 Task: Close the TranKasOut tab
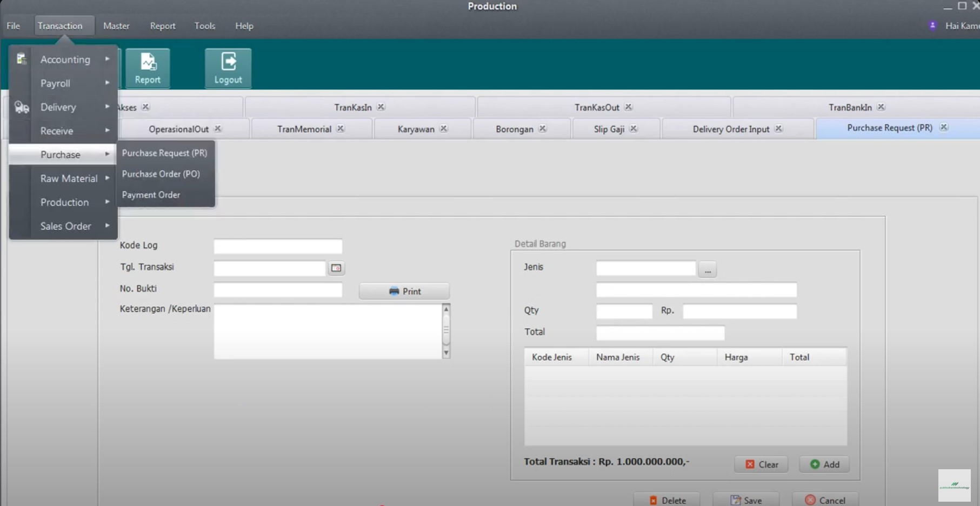click(x=628, y=107)
